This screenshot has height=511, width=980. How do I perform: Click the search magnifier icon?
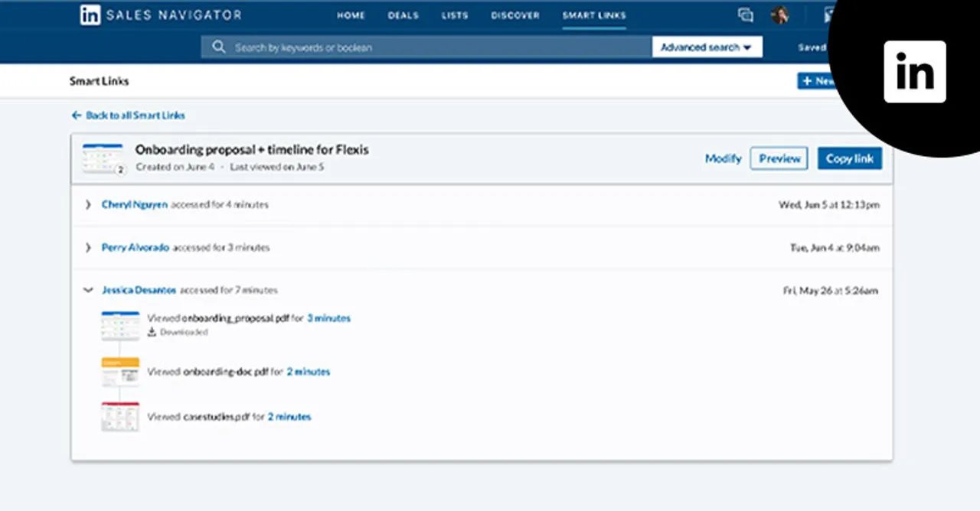click(219, 47)
